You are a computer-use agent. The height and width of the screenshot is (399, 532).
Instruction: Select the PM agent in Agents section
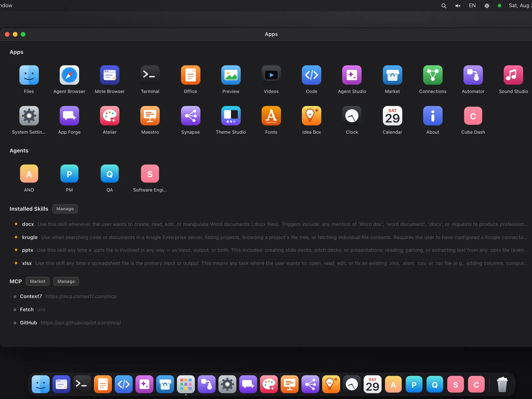coord(69,174)
